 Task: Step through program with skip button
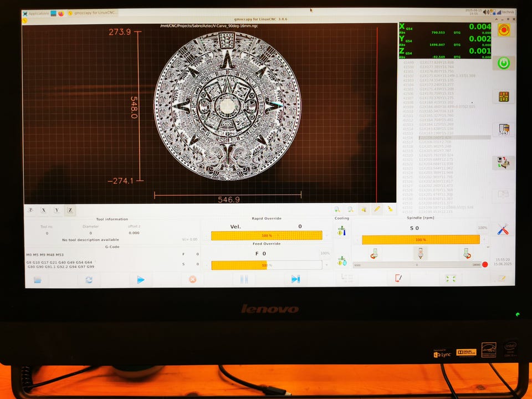pyautogui.click(x=295, y=279)
